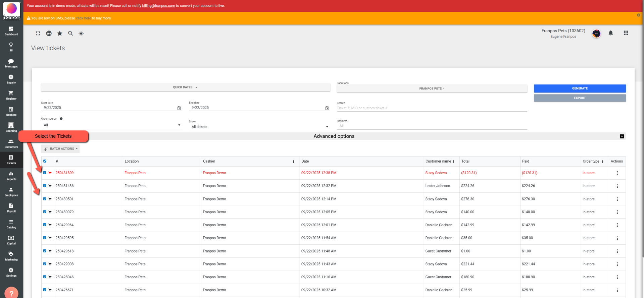Open the magnifier search icon
Screen dimensions: 644x298
(70, 34)
